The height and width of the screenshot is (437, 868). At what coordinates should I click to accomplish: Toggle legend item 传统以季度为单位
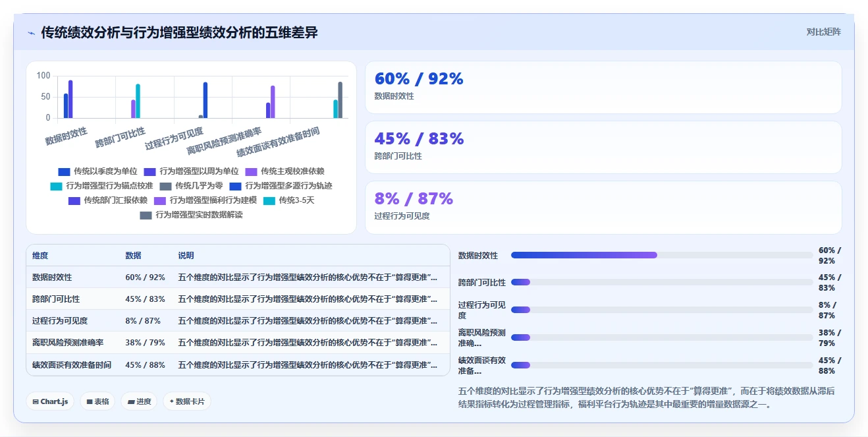click(x=98, y=171)
